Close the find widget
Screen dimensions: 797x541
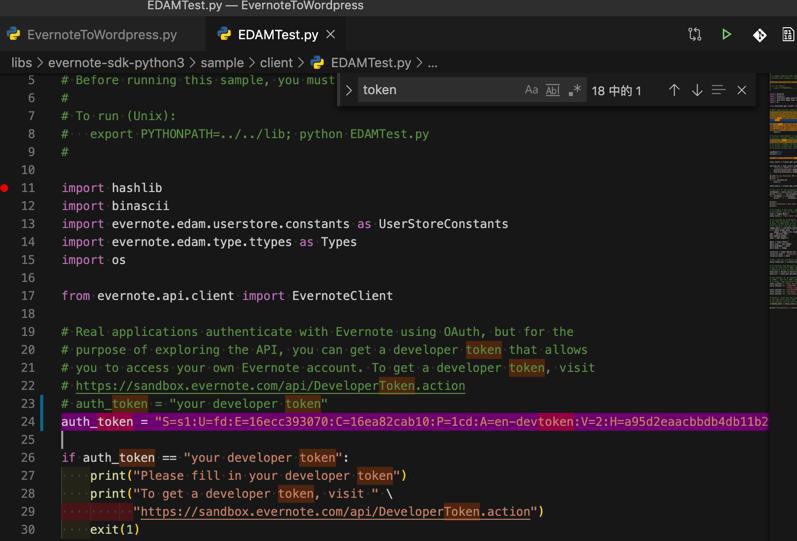point(742,90)
